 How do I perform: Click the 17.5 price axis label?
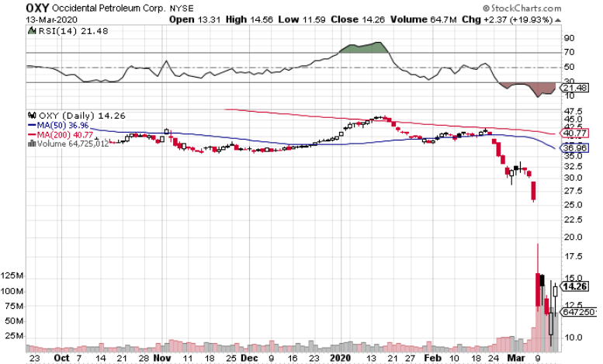pyautogui.click(x=573, y=256)
